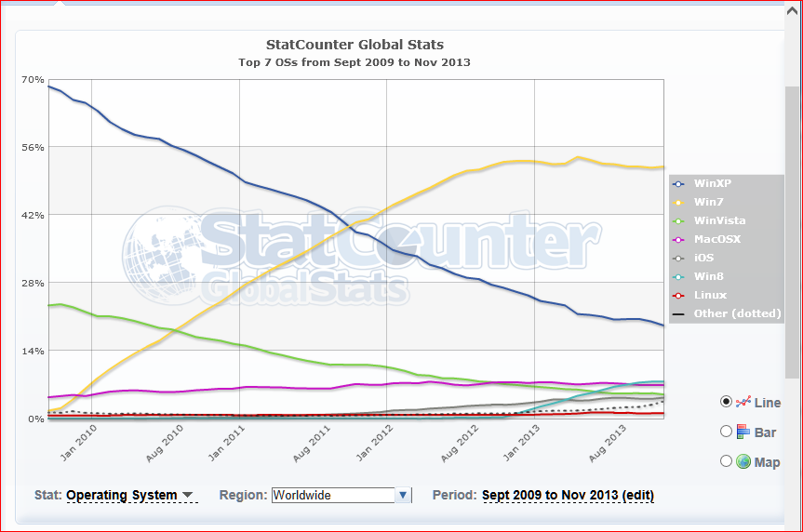The width and height of the screenshot is (803, 532).
Task: Click the Linux legend marker
Action: pyautogui.click(x=679, y=295)
